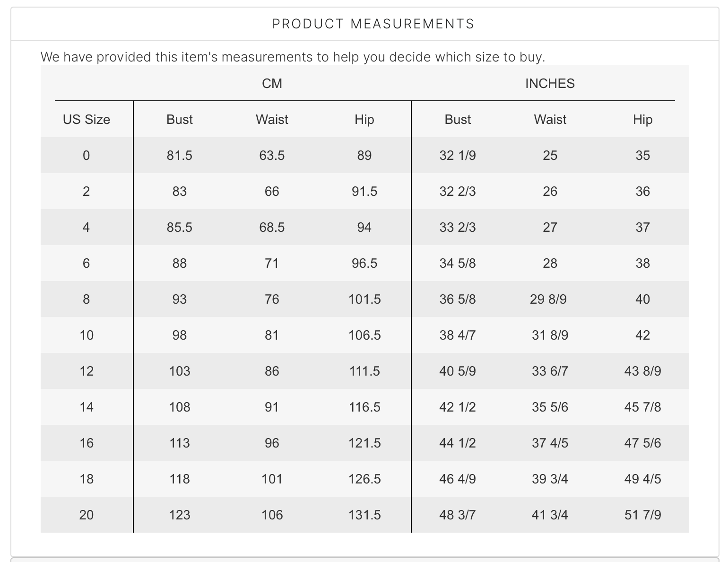Viewport: 728px width, 562px height.
Task: Click the 32 1/9 inches bust cell
Action: pos(458,155)
